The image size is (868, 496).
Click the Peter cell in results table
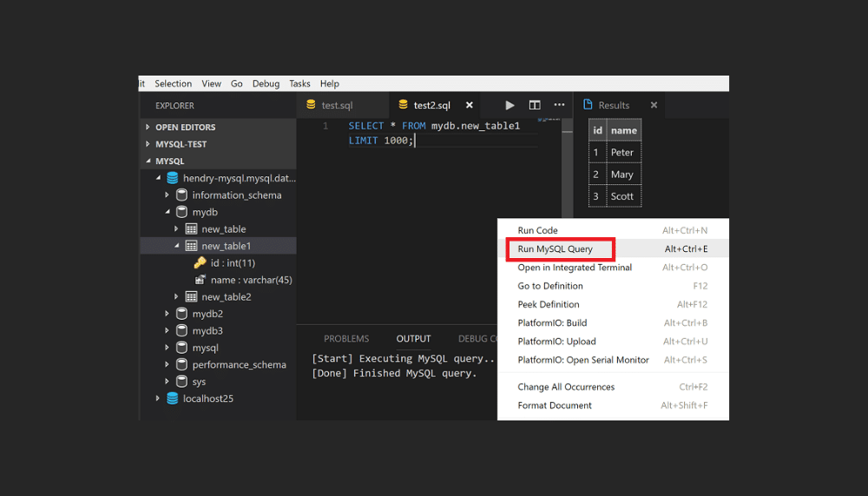(622, 152)
